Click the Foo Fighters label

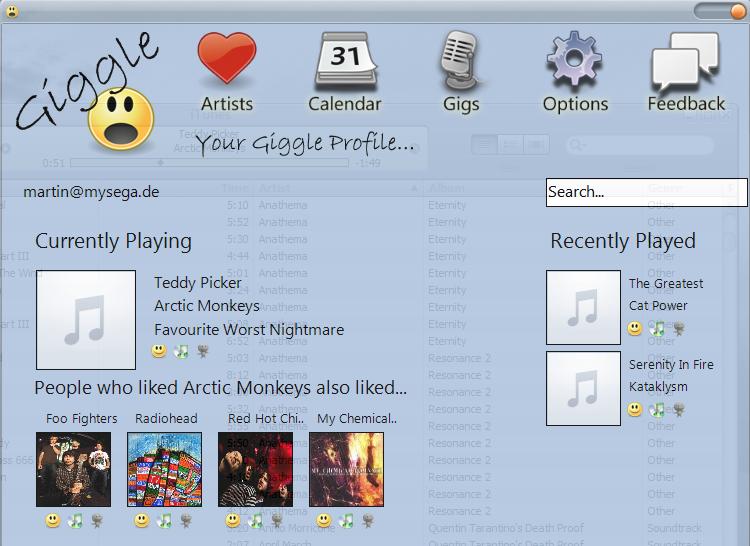[81, 419]
